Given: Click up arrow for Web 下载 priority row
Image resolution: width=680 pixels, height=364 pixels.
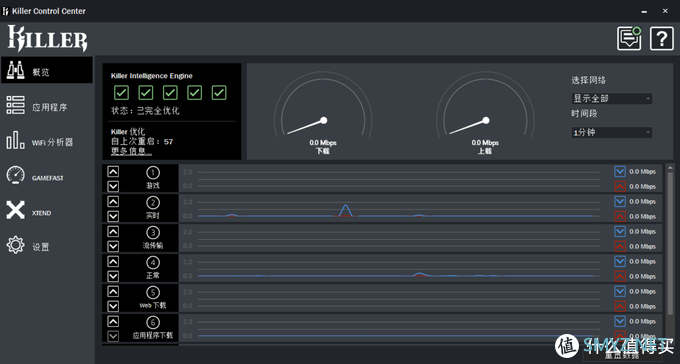Looking at the screenshot, I should tap(113, 292).
